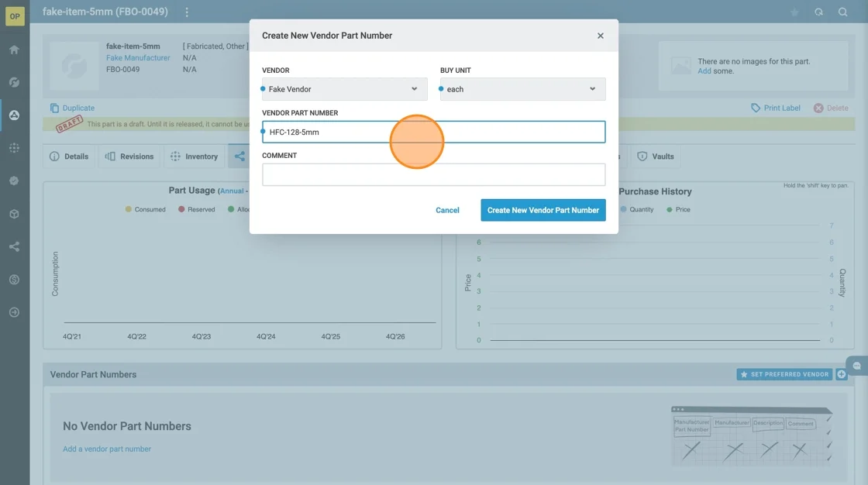This screenshot has height=485, width=868.
Task: Click Cancel in the dialog
Action: click(447, 210)
